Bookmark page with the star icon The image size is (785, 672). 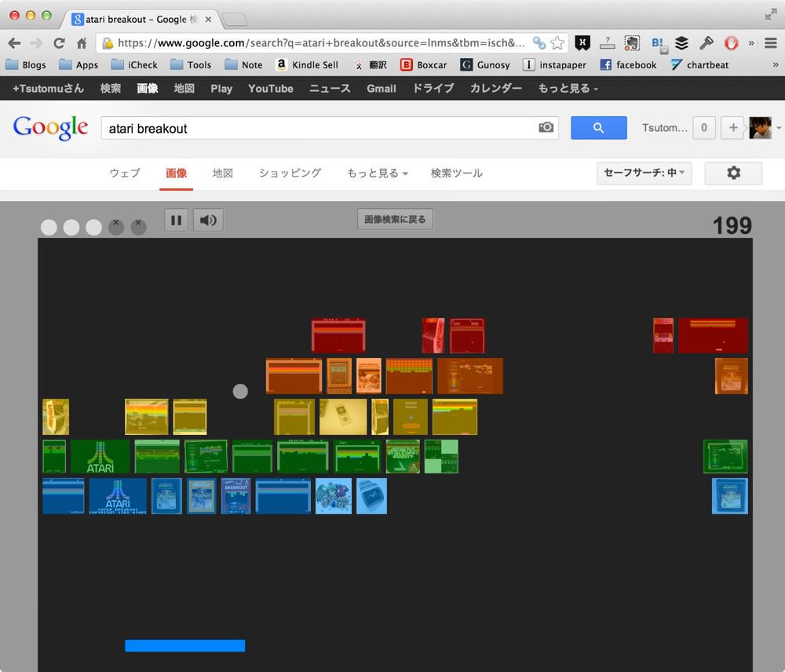tap(557, 43)
